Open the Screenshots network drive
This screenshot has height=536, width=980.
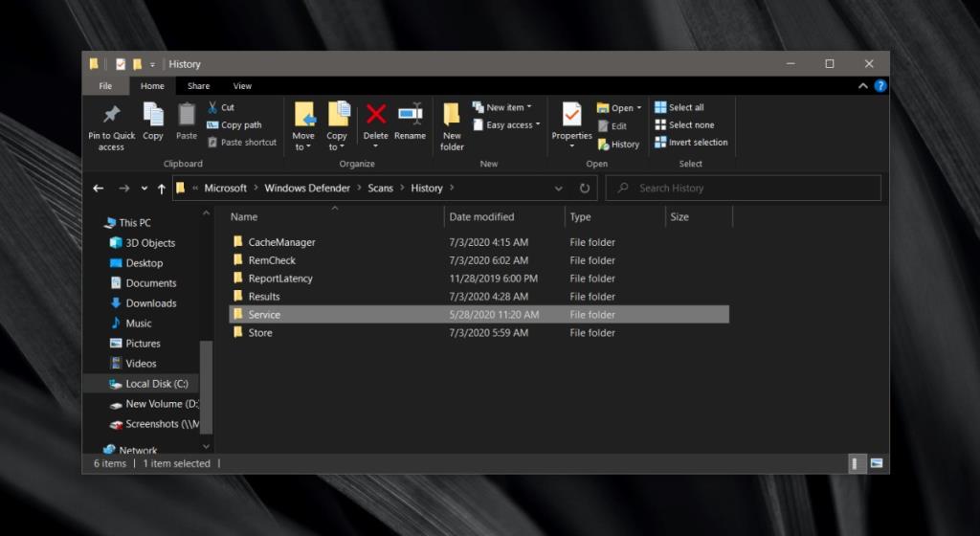click(154, 424)
